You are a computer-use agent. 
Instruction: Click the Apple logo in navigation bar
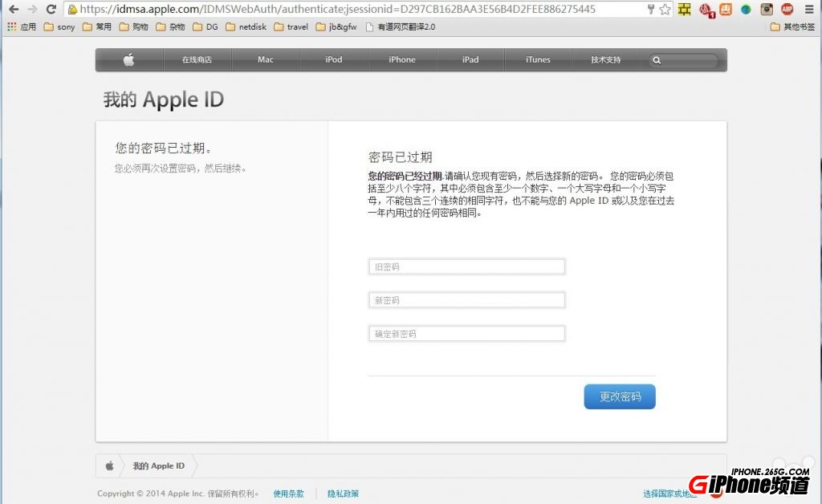pos(129,60)
